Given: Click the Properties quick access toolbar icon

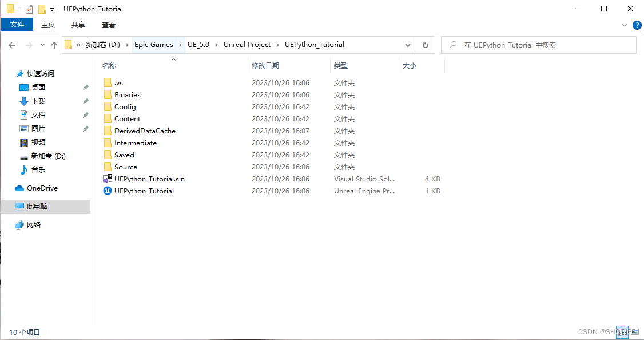Looking at the screenshot, I should pos(29,9).
